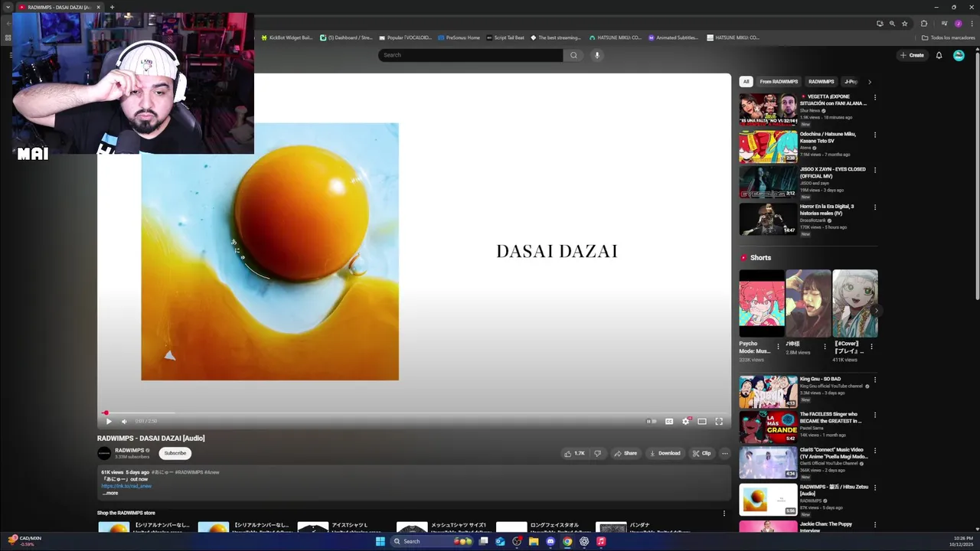The height and width of the screenshot is (551, 980).
Task: Open the Script Tail Beat bookmark
Action: (505, 37)
